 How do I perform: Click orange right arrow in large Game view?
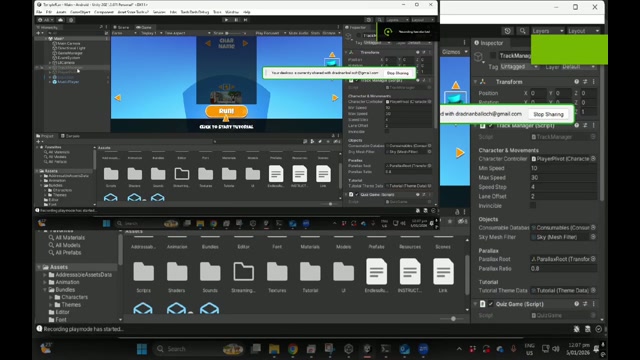click(x=460, y=153)
